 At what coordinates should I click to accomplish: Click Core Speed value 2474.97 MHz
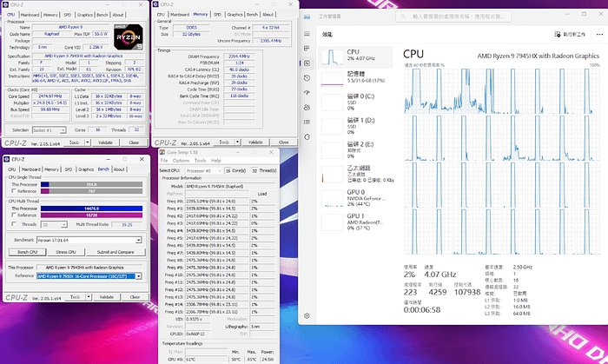pos(50,96)
